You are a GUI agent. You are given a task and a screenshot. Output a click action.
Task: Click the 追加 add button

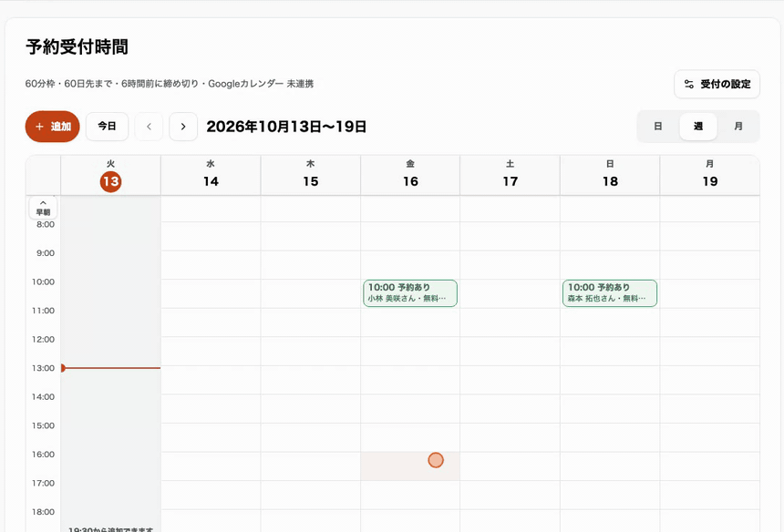53,127
